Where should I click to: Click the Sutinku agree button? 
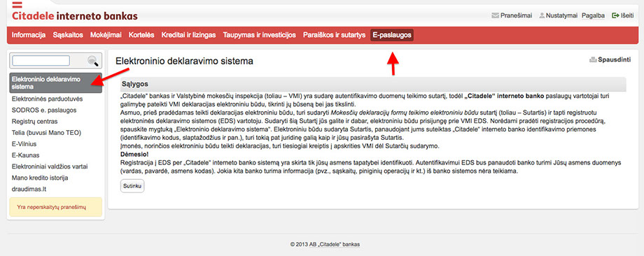132,186
